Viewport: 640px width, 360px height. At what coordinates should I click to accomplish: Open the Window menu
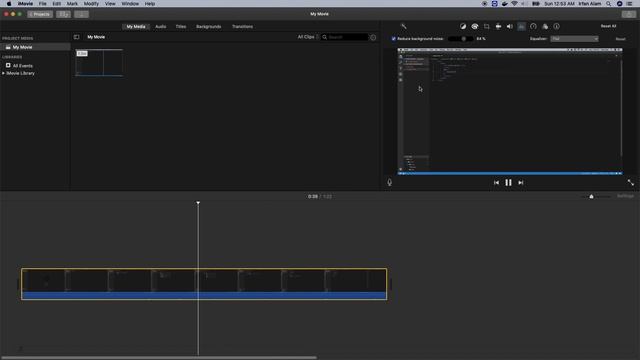(130, 4)
